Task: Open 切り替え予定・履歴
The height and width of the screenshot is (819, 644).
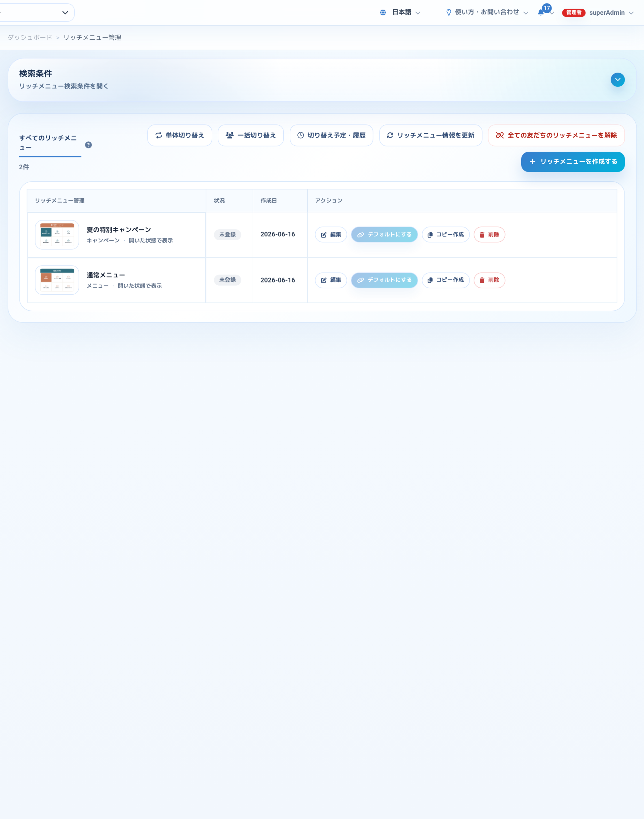Action: pos(331,135)
